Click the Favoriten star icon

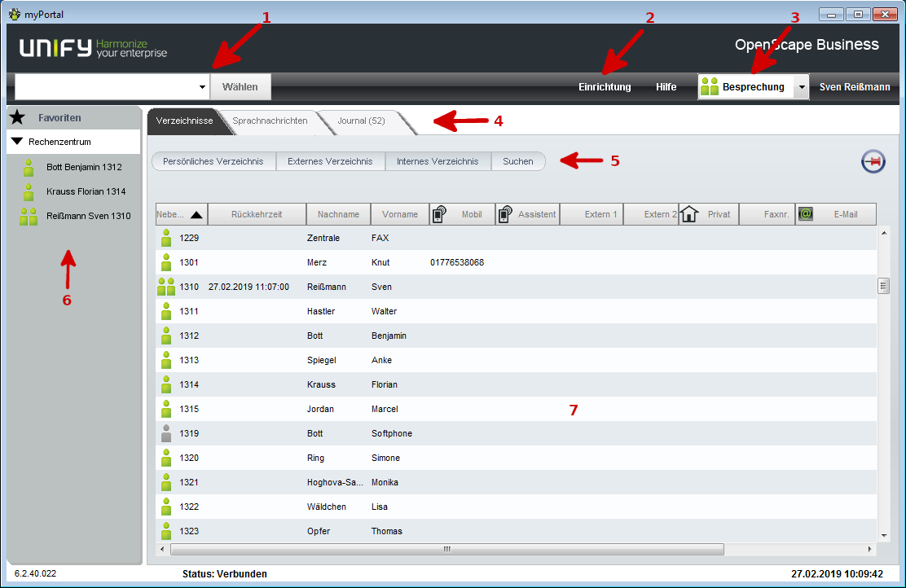(x=17, y=118)
